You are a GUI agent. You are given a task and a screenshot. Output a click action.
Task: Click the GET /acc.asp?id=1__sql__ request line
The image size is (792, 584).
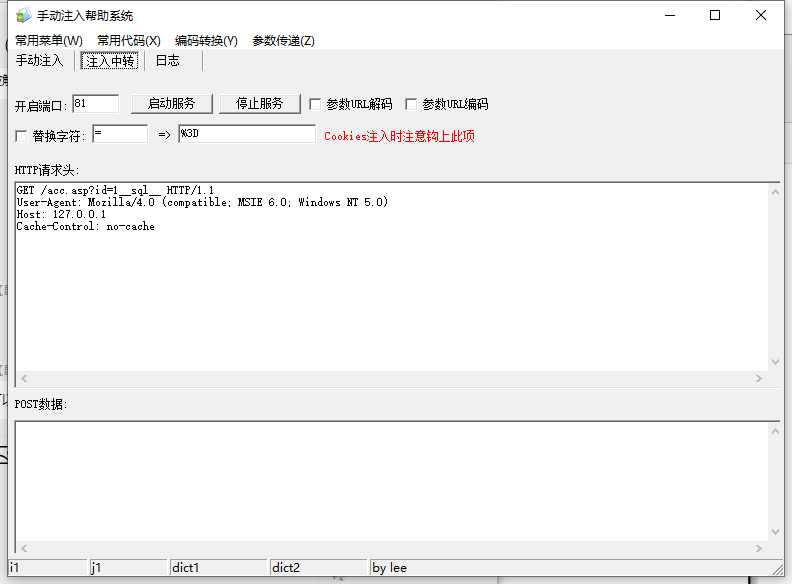(115, 190)
